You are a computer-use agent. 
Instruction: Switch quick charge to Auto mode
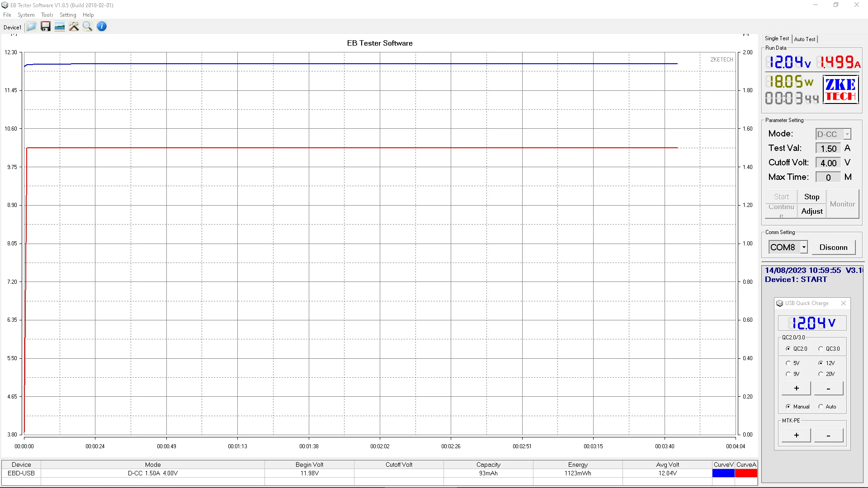(821, 407)
